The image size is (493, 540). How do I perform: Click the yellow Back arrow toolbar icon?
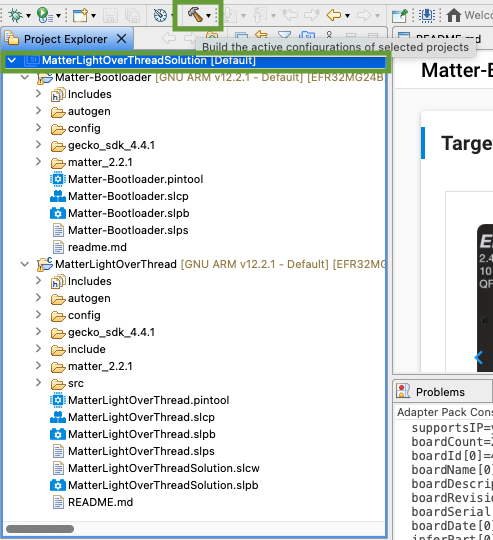334,15
